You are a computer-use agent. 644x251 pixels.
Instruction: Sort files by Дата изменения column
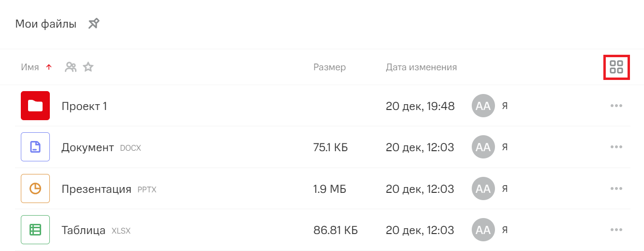pos(421,67)
